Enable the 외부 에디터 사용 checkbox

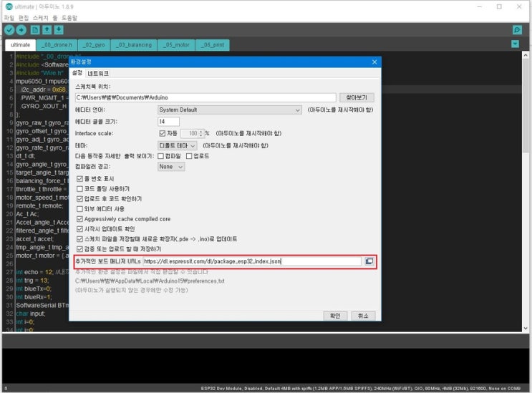click(x=79, y=209)
